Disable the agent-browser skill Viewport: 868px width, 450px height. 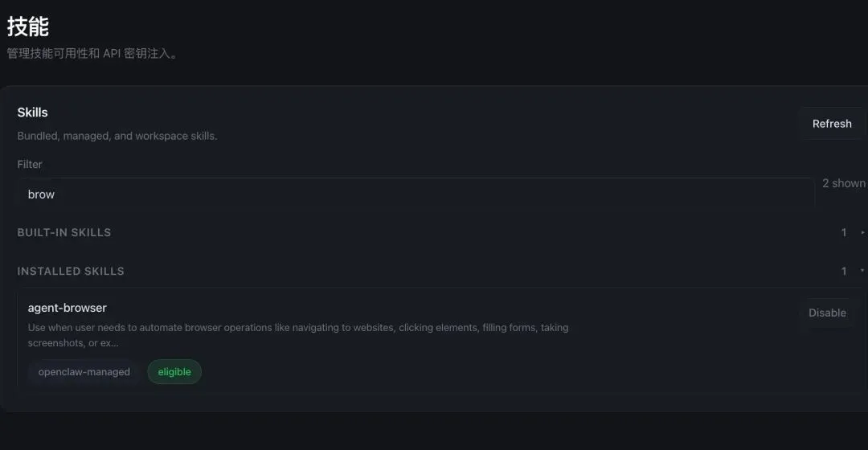(x=827, y=313)
